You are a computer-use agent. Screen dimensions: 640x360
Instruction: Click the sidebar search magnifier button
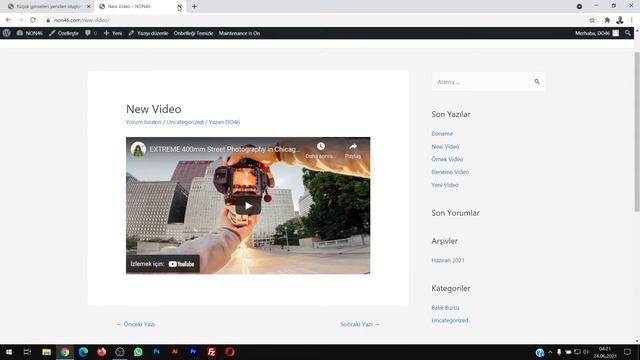pyautogui.click(x=537, y=82)
